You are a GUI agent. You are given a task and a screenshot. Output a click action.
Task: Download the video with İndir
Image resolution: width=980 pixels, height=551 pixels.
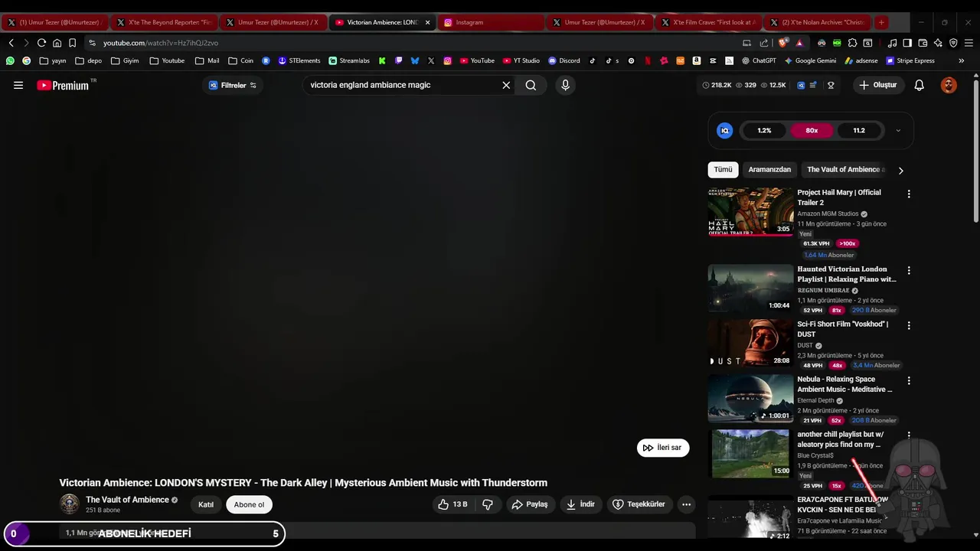(580, 504)
